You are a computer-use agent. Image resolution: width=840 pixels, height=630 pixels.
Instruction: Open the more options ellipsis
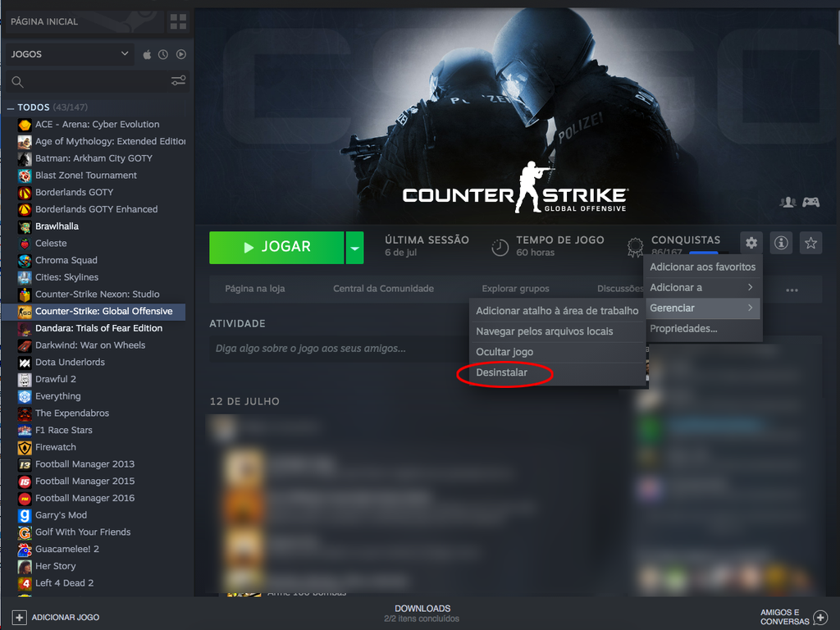pos(792,290)
